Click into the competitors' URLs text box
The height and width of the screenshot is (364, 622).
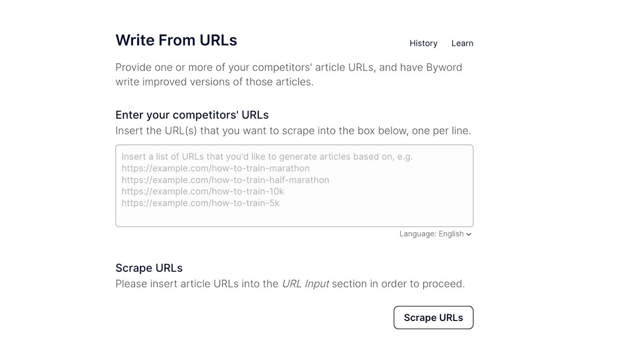pos(294,185)
